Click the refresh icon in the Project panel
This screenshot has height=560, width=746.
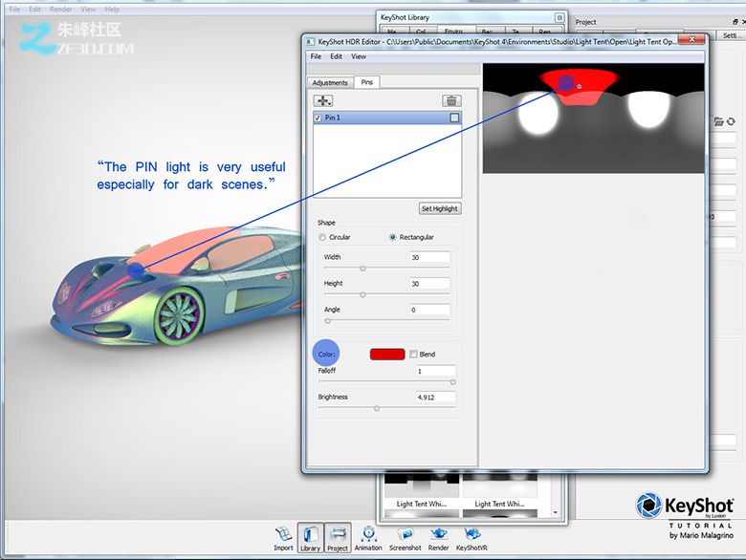pyautogui.click(x=731, y=121)
